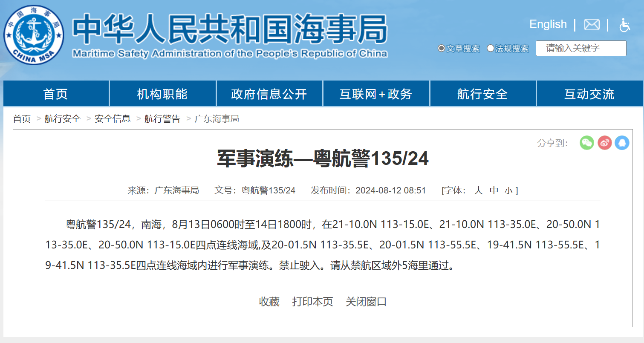Screen dimensions: 644x343
Task: Open the 政府信息公开 navigation tab
Action: (x=269, y=94)
